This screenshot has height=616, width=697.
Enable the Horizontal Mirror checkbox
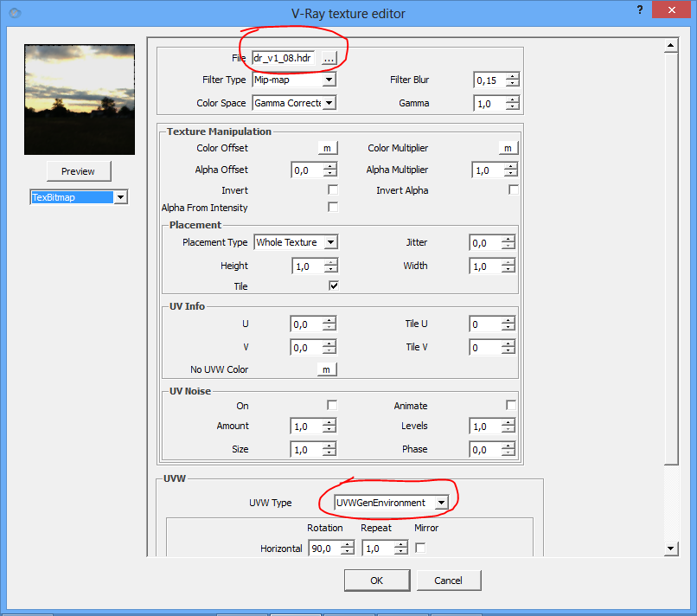point(420,548)
